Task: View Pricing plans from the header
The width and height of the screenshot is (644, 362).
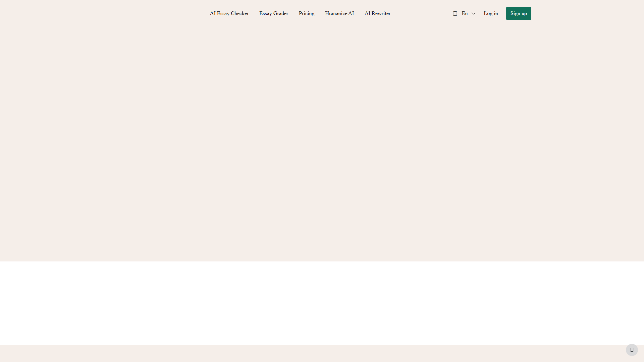Action: (306, 13)
